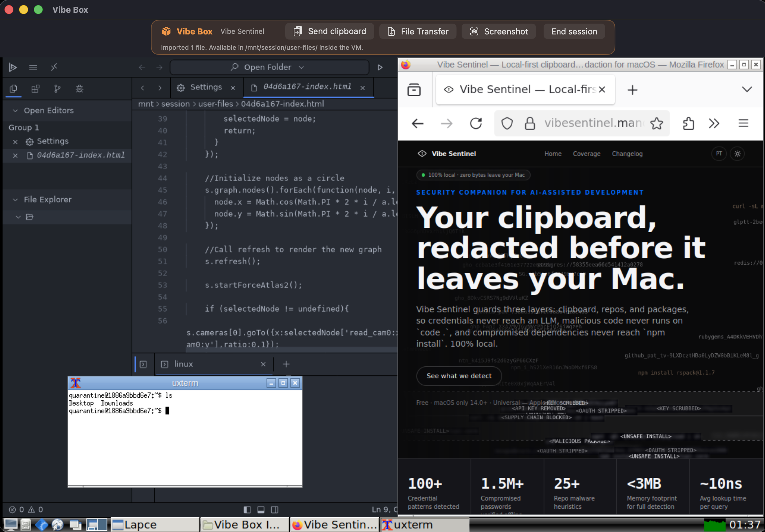765x532 pixels.
Task: Close the Vibe Sentinel Firefox tab
Action: pyautogui.click(x=602, y=89)
